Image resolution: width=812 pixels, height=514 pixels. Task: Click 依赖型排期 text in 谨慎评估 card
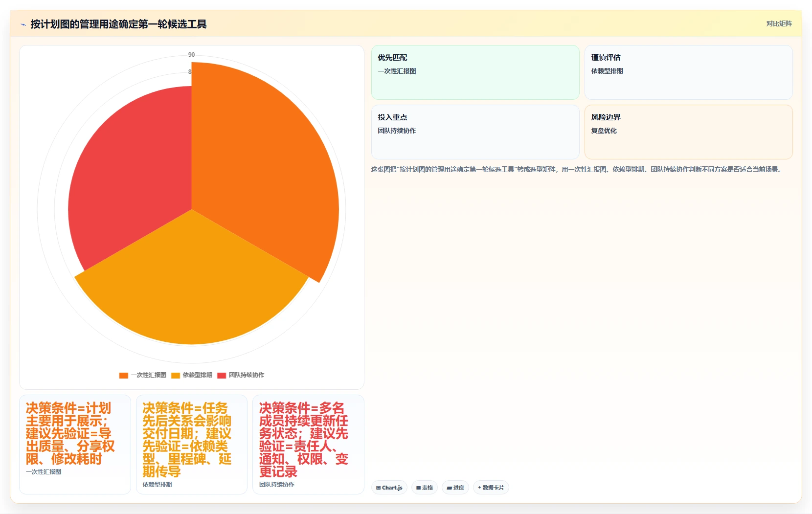(x=607, y=71)
